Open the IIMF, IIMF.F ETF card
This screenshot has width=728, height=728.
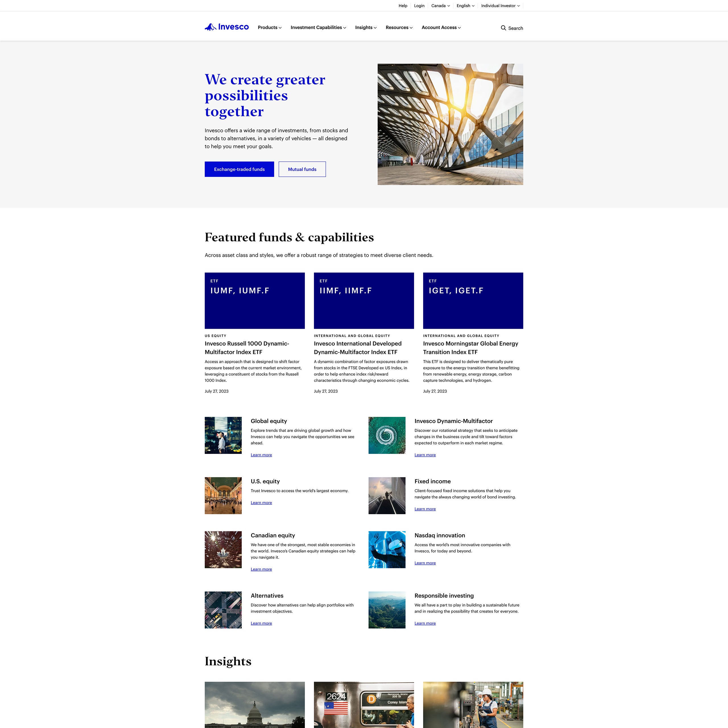click(364, 301)
